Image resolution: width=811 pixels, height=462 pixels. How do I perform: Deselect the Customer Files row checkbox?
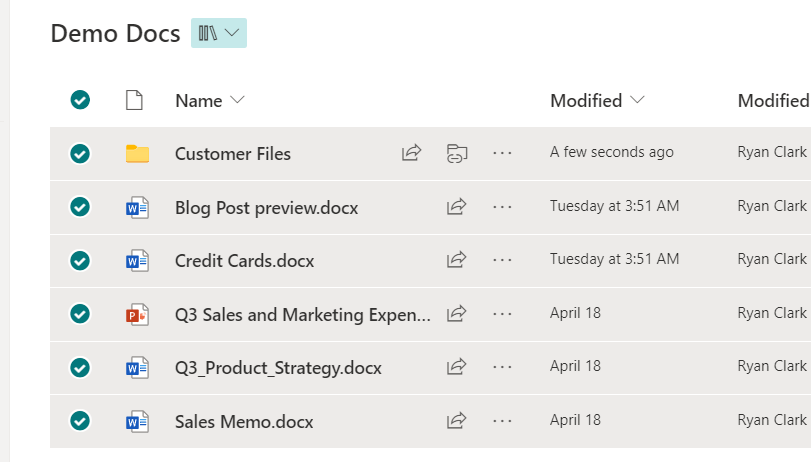[x=80, y=154]
